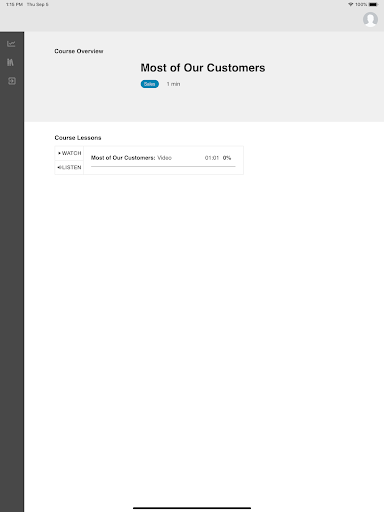
Task: Tap the battery indicator in status bar
Action: (373, 4)
